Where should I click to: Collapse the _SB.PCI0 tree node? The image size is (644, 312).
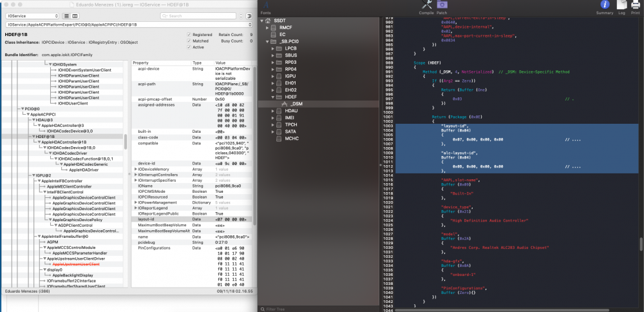click(x=267, y=41)
